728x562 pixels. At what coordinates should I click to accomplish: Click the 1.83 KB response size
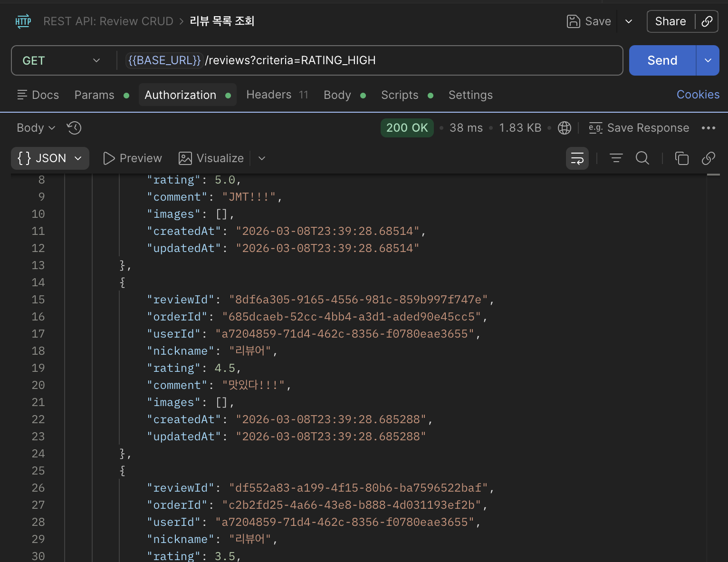click(x=520, y=128)
